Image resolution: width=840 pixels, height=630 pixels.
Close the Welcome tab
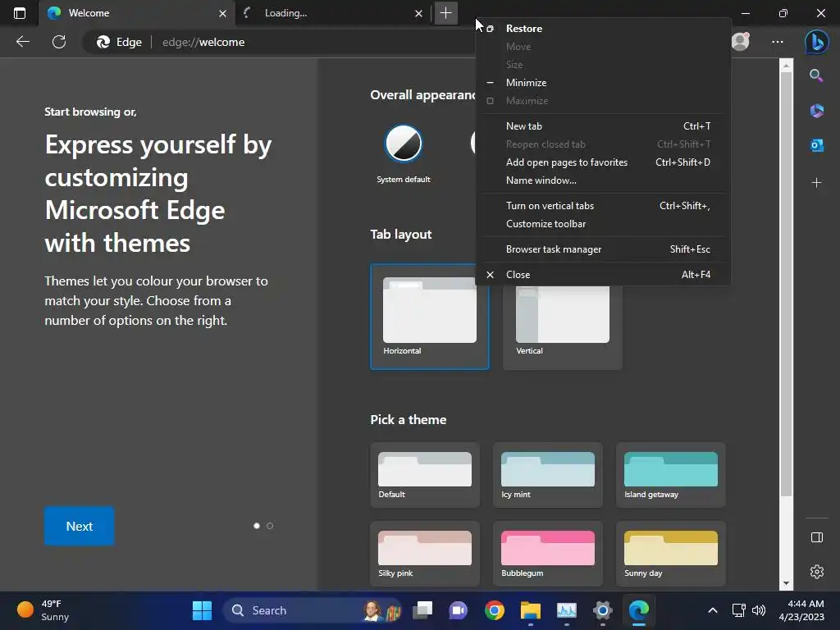(223, 13)
